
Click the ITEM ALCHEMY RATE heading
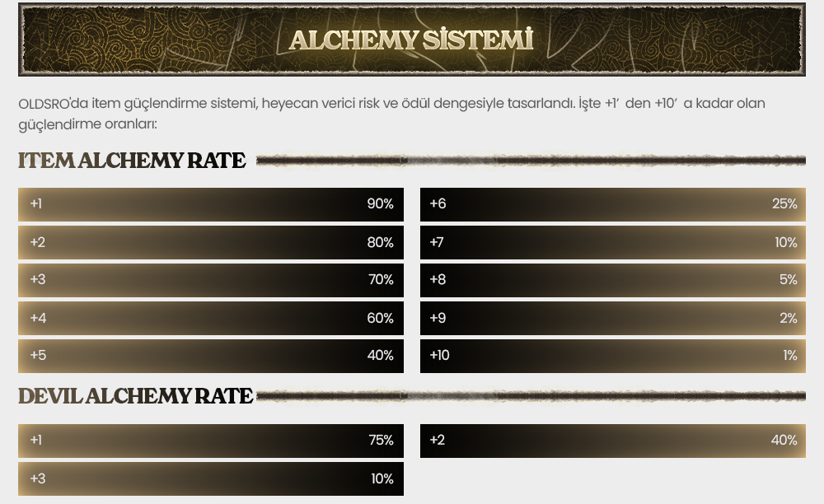pyautogui.click(x=132, y=161)
